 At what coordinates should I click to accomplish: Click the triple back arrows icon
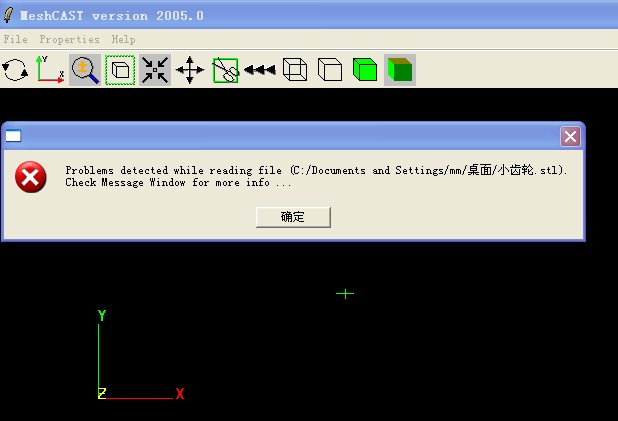point(260,70)
